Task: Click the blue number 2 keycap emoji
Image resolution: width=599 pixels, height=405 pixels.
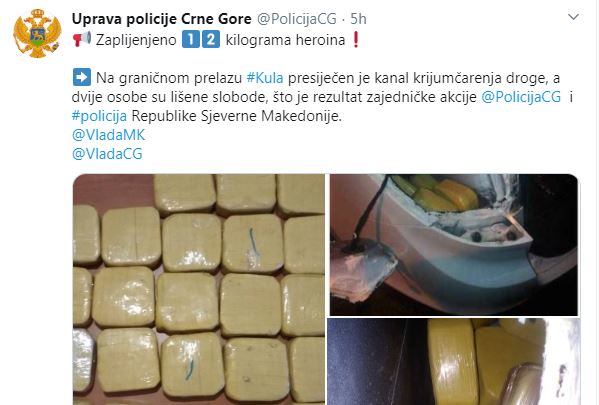Action: pyautogui.click(x=210, y=39)
